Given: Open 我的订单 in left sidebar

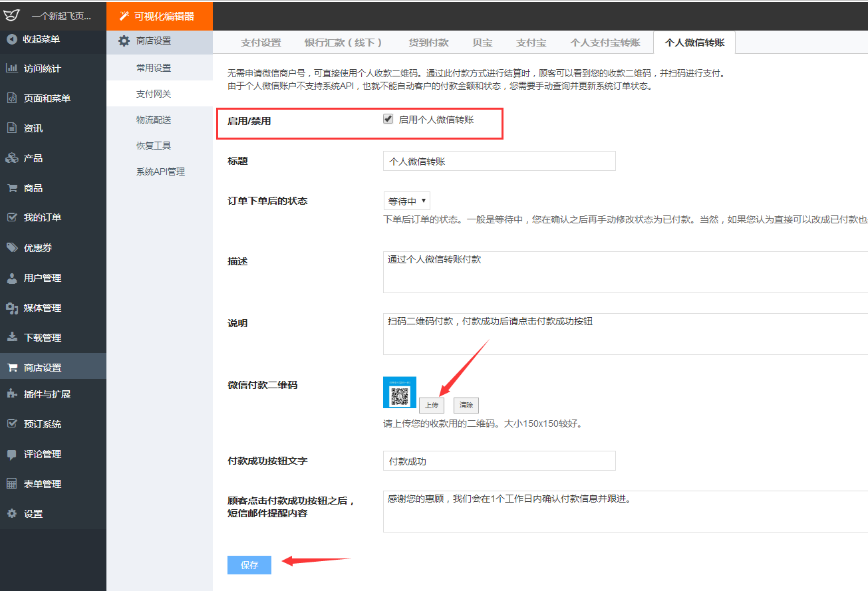Looking at the screenshot, I should tap(43, 218).
